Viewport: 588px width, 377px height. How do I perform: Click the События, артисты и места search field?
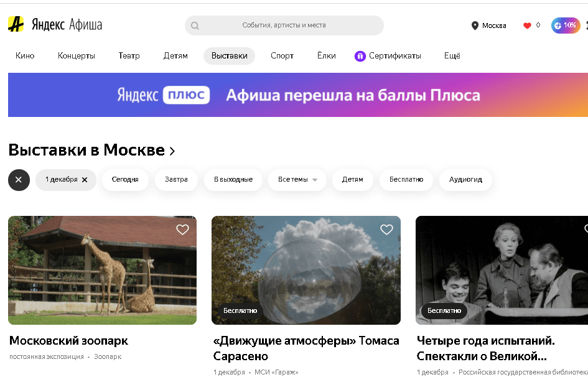(284, 26)
